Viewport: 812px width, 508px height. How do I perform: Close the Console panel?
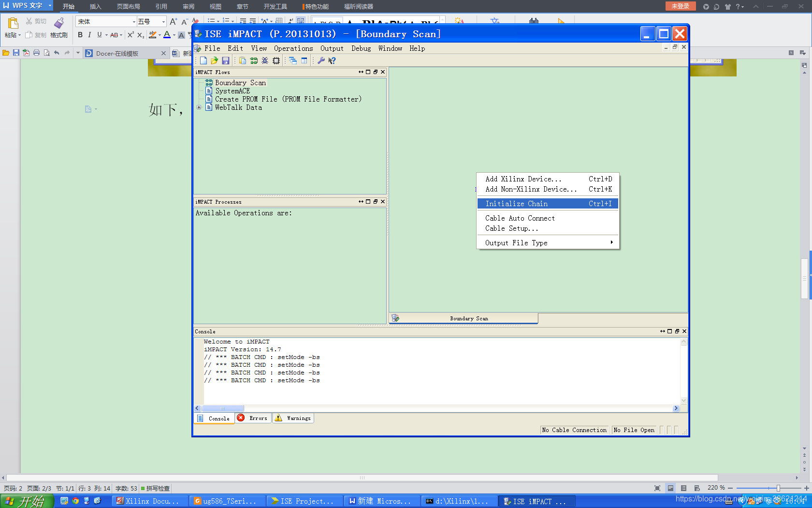pos(684,331)
